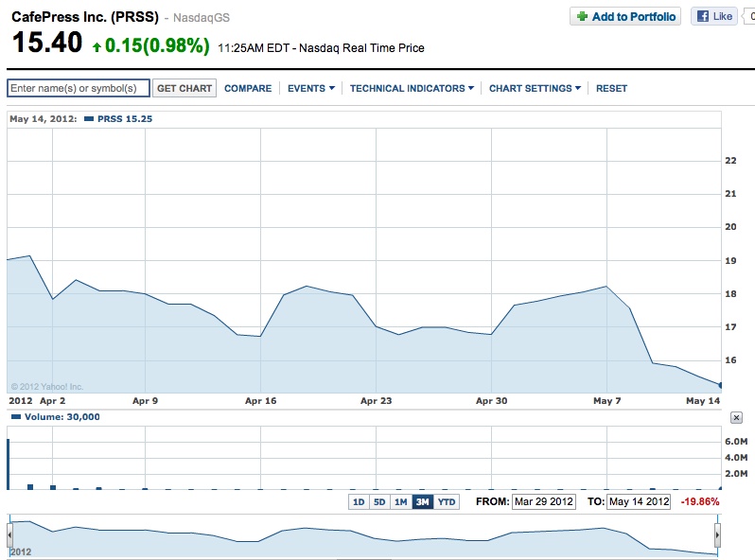Image resolution: width=755 pixels, height=560 pixels.
Task: Click the NasdaqGS exchange label
Action: click(202, 18)
